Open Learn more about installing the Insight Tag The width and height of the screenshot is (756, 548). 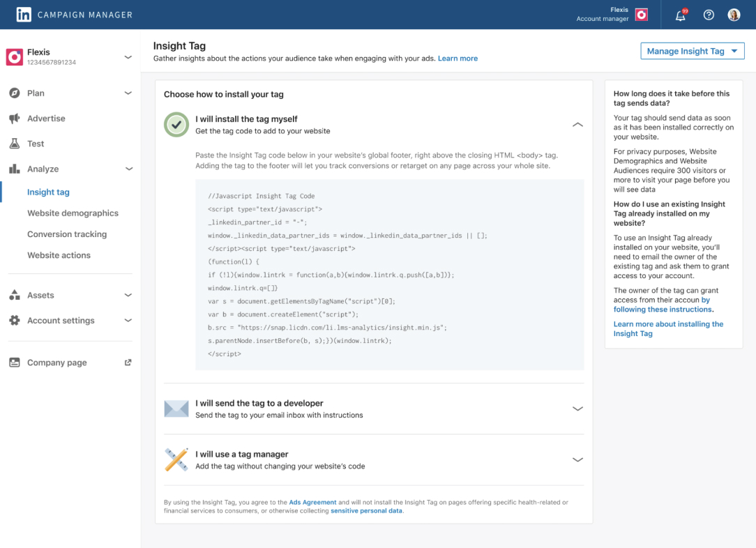coord(668,328)
